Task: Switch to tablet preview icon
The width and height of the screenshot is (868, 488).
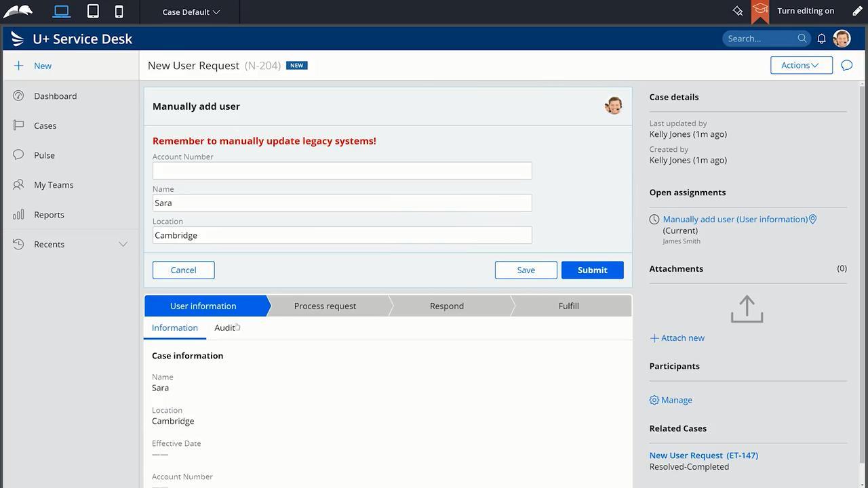Action: pyautogui.click(x=93, y=12)
